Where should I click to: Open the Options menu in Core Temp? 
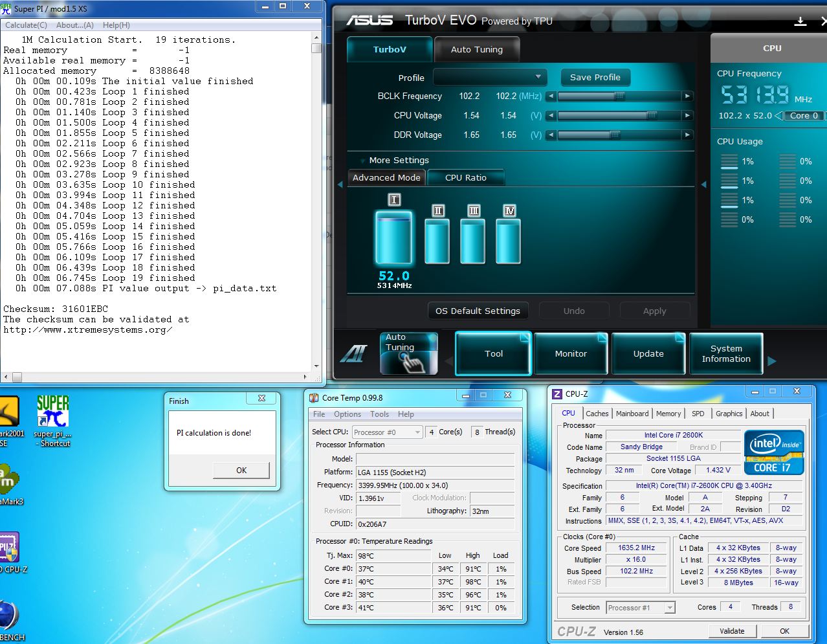tap(347, 414)
